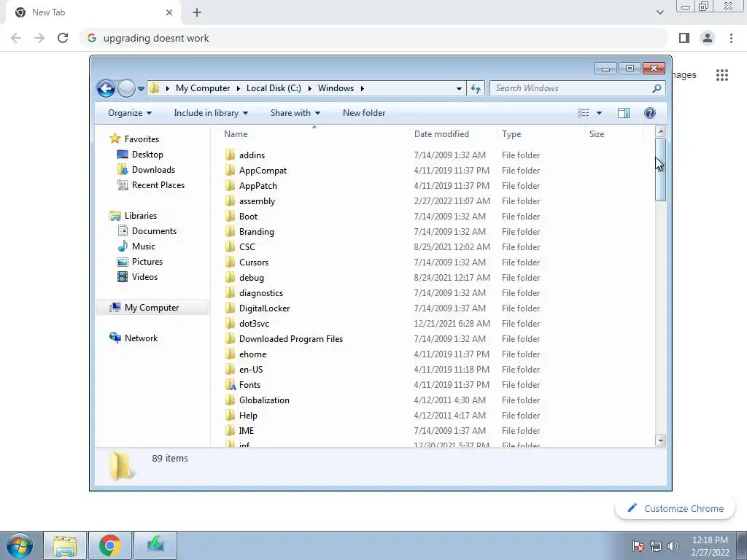Toggle Chrome side panel icon
The width and height of the screenshot is (747, 560).
[684, 38]
